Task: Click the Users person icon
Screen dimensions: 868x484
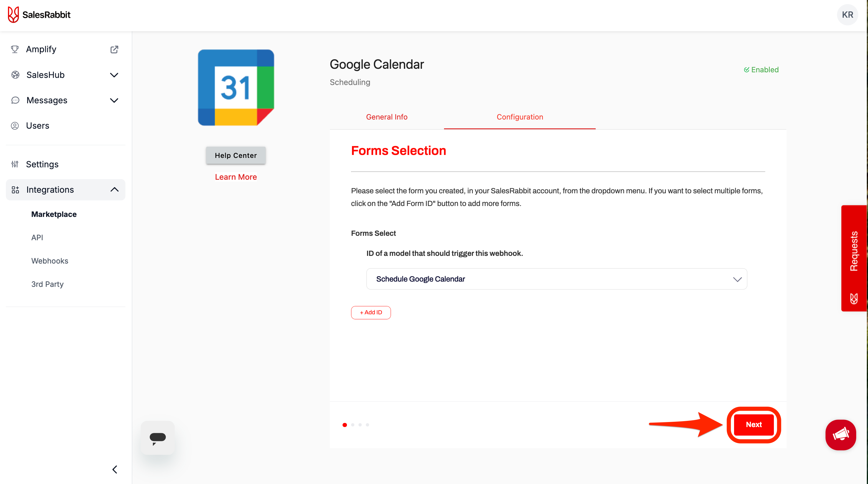Action: pyautogui.click(x=15, y=126)
